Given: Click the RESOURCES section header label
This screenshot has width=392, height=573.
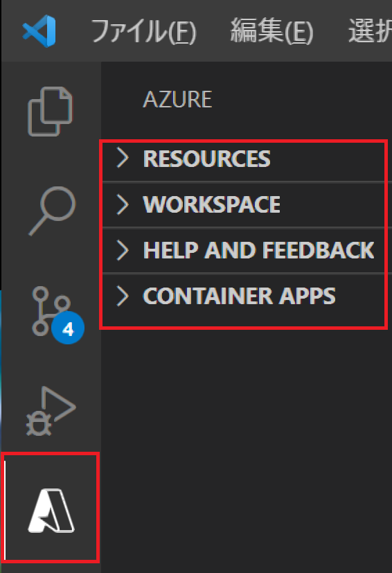Looking at the screenshot, I should click(207, 159).
